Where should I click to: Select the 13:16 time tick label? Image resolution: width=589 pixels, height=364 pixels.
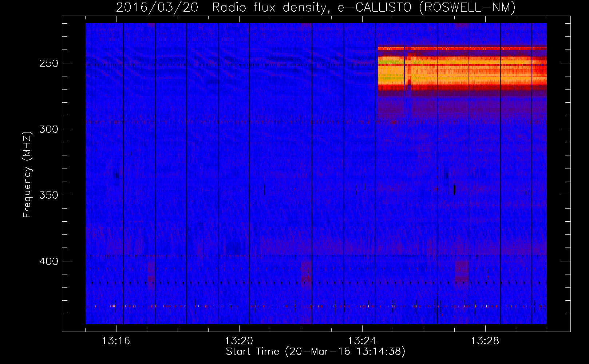(x=116, y=341)
